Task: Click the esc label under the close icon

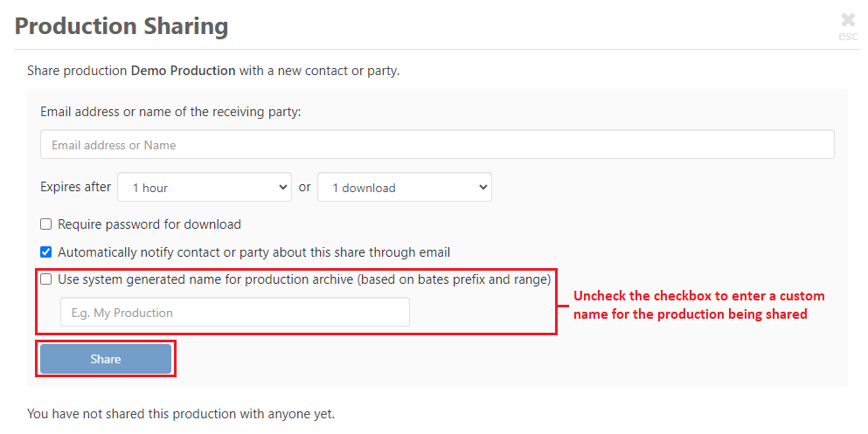Action: pyautogui.click(x=848, y=36)
